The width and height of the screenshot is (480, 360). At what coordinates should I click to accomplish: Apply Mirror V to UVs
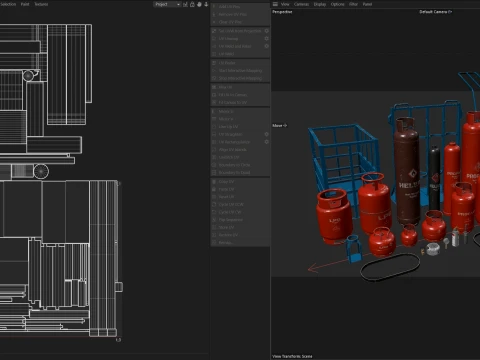[240, 119]
